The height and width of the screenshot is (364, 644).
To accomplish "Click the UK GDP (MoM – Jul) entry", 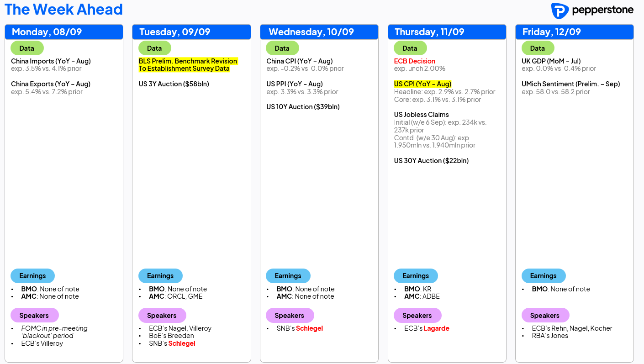I will (551, 61).
